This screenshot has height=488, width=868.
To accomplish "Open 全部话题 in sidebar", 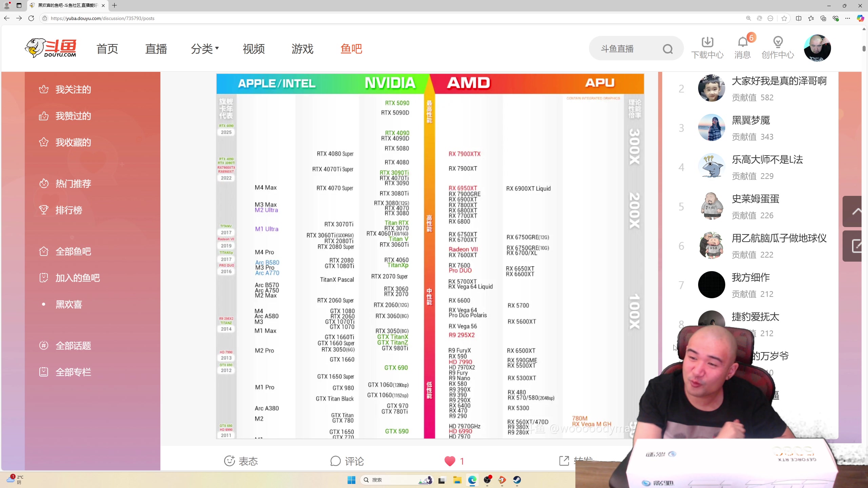I will click(x=73, y=346).
